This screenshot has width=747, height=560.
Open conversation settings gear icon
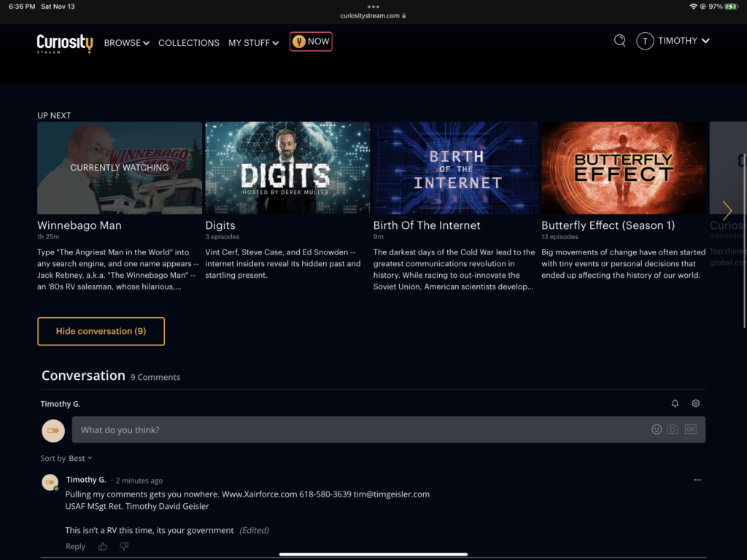click(695, 403)
